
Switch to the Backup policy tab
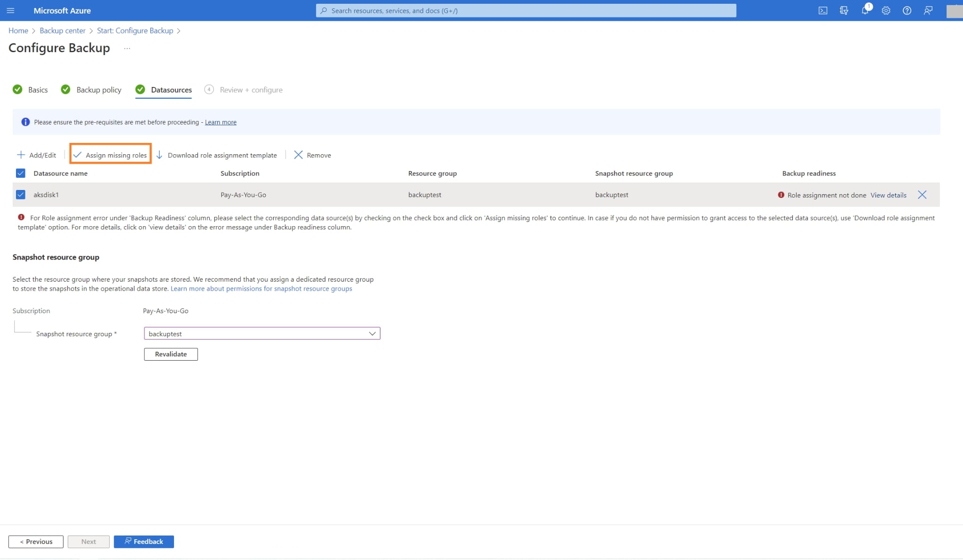tap(99, 90)
